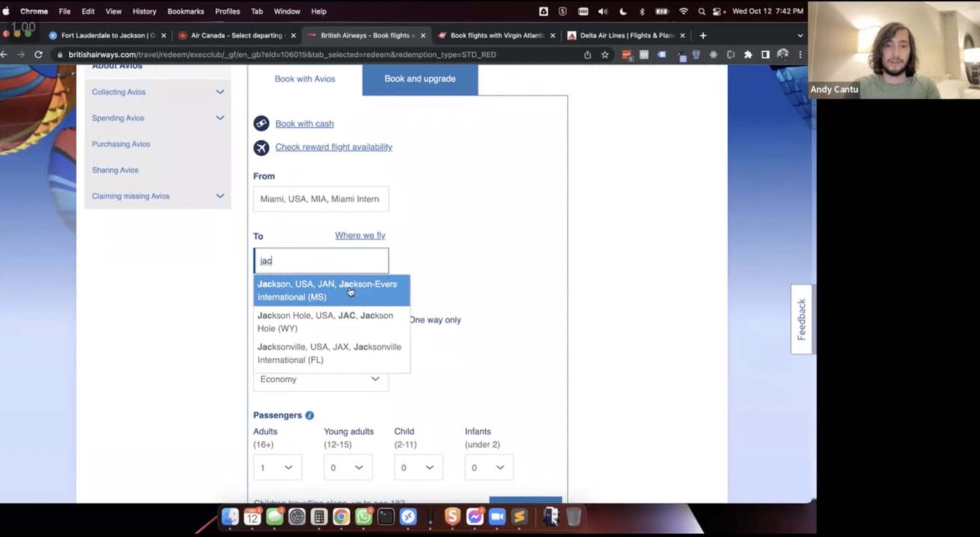Go forward to the next page
The image size is (980, 537).
coord(21,55)
